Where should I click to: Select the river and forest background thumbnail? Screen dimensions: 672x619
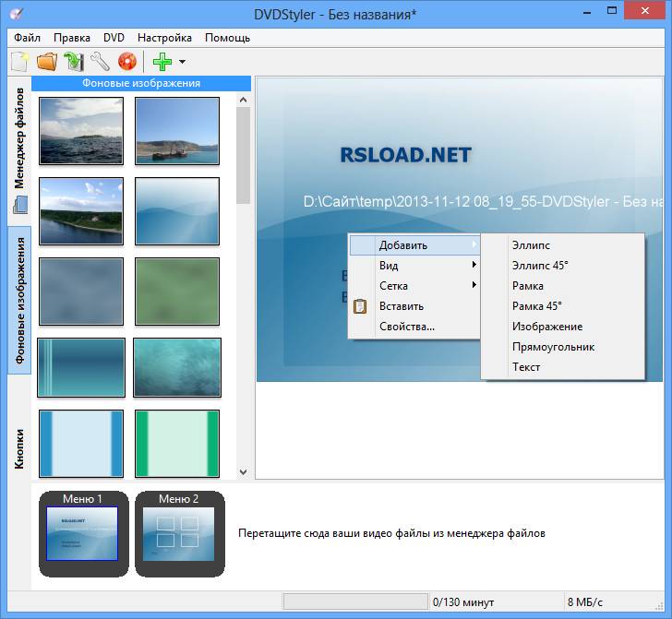[81, 211]
